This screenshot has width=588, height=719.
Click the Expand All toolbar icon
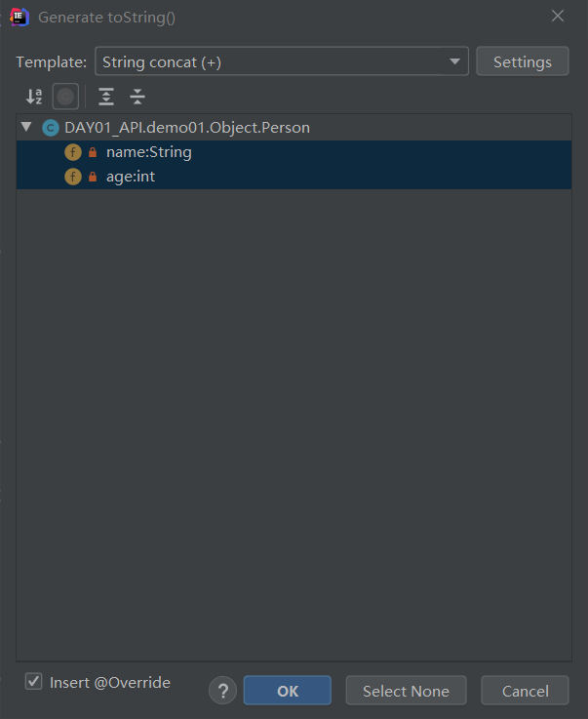tap(106, 97)
